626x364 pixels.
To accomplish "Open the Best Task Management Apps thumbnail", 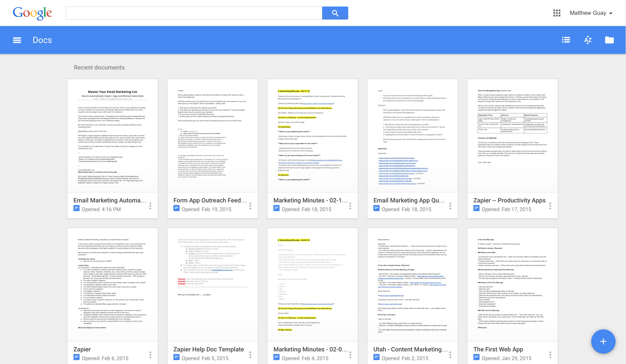I will 513,136.
